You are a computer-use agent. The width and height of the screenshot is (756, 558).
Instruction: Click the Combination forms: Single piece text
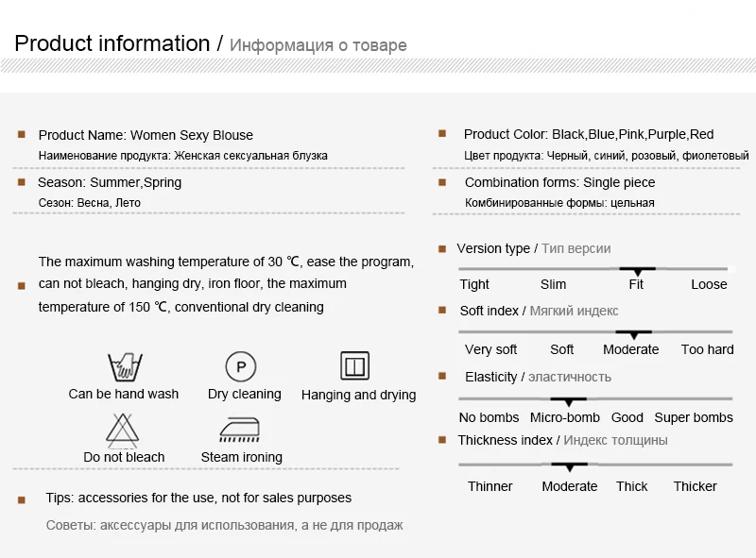click(x=559, y=182)
